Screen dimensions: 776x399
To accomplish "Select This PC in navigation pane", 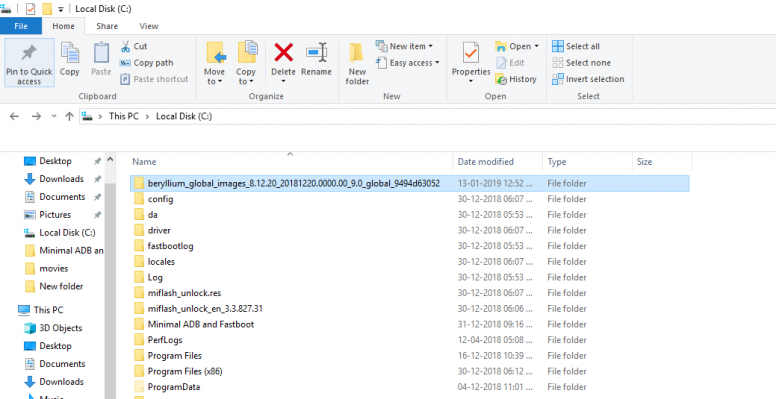I will click(48, 310).
